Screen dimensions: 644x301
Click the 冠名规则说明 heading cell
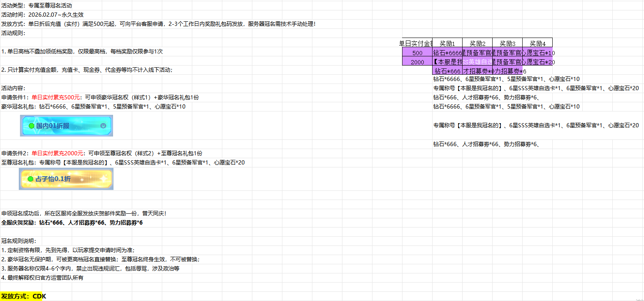tap(19, 241)
